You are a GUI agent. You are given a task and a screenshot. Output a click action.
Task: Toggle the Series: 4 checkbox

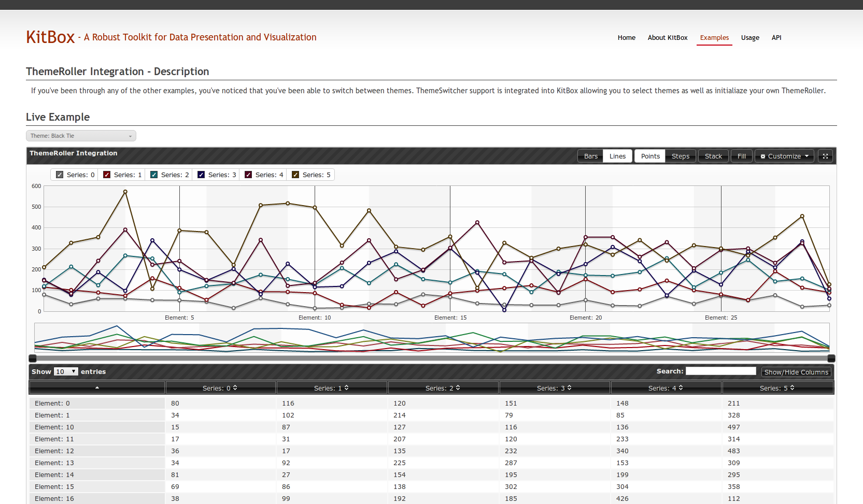pos(248,175)
